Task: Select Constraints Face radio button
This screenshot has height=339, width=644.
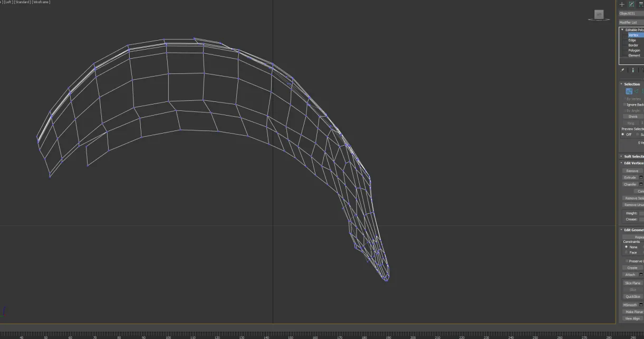Action: (x=626, y=252)
